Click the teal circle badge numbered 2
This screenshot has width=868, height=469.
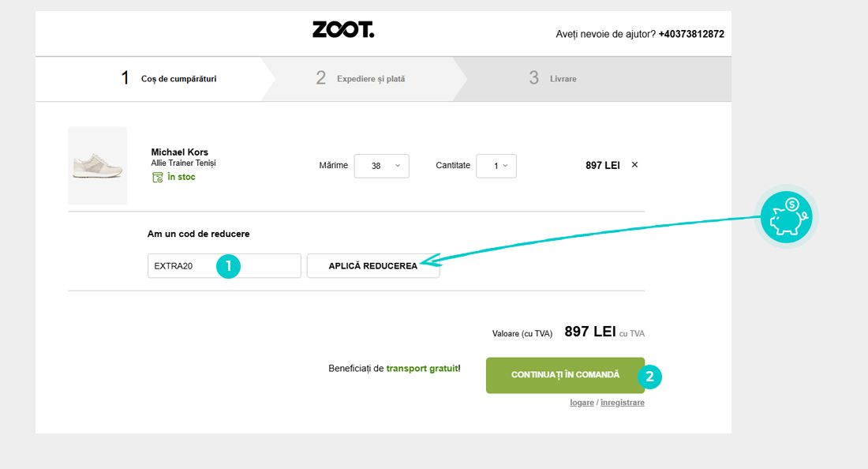649,377
